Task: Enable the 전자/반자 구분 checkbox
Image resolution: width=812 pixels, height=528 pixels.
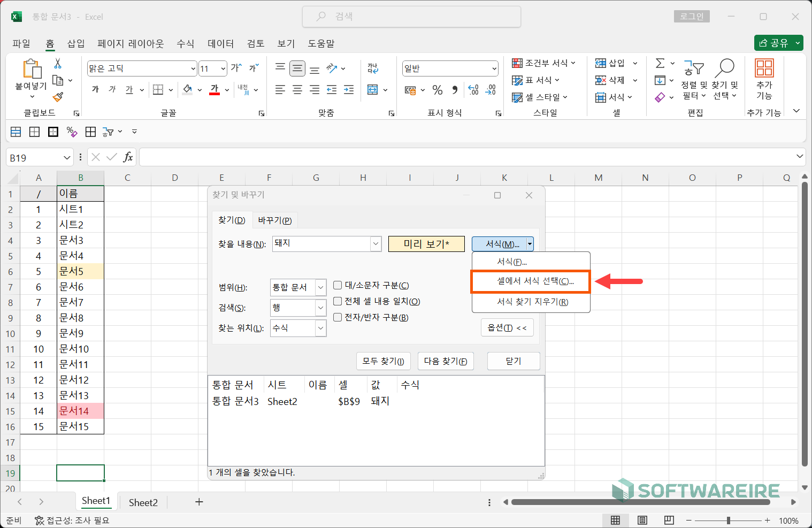Action: 338,317
